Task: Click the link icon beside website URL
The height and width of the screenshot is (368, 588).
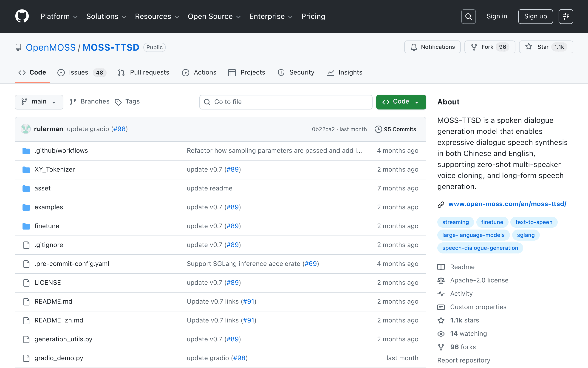Action: [441, 204]
